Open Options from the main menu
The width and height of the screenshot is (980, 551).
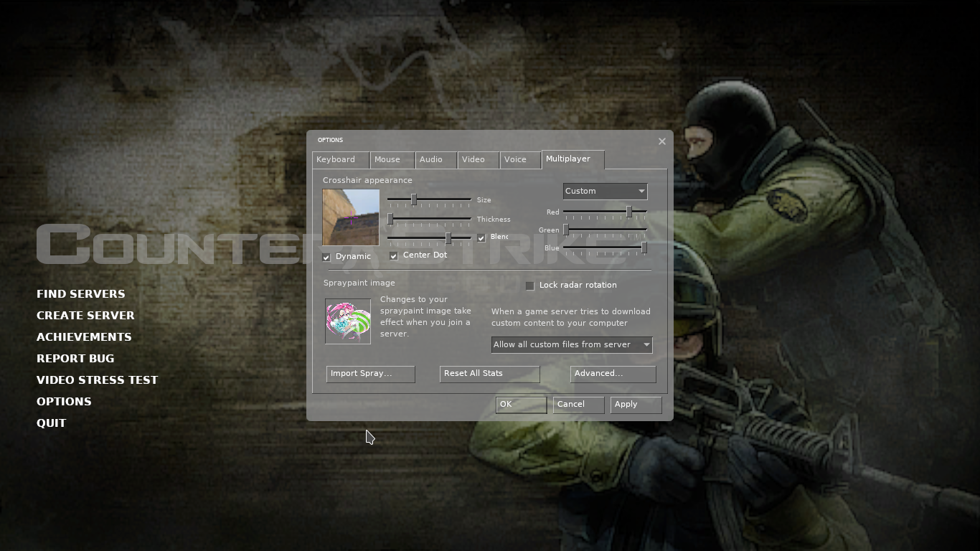(x=64, y=402)
